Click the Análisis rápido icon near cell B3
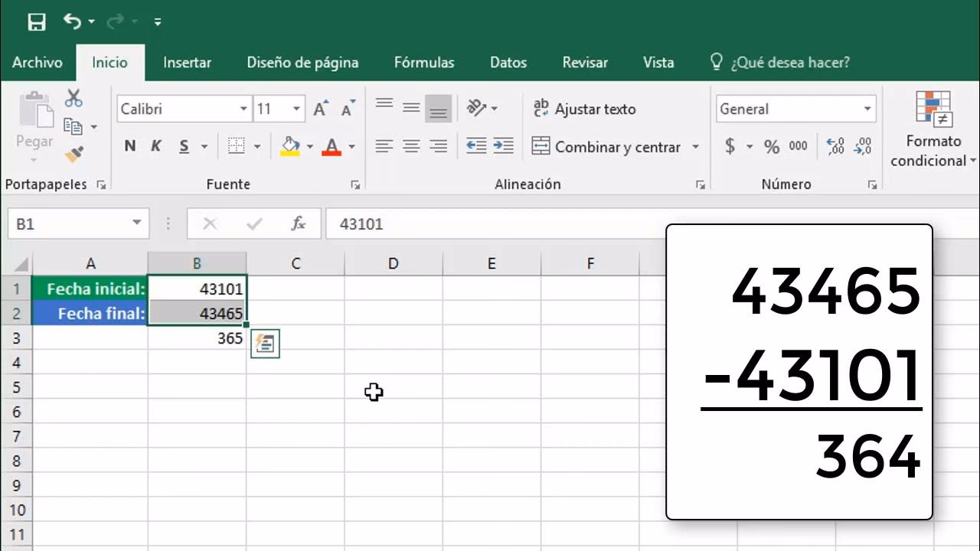Viewport: 980px width, 551px height. 265,344
